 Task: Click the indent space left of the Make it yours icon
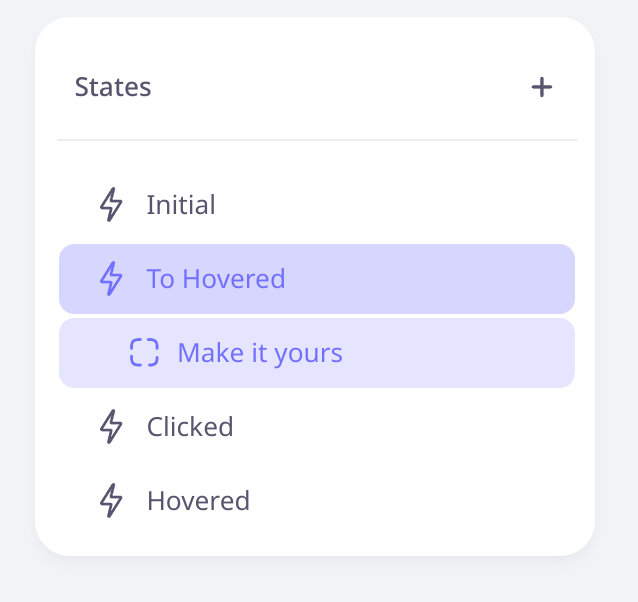pos(94,353)
